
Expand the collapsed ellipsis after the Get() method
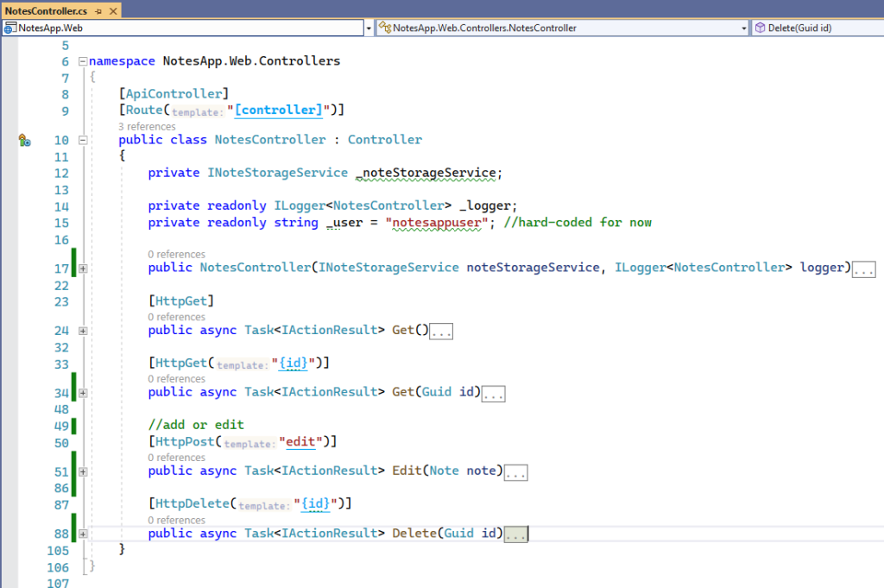(x=441, y=332)
